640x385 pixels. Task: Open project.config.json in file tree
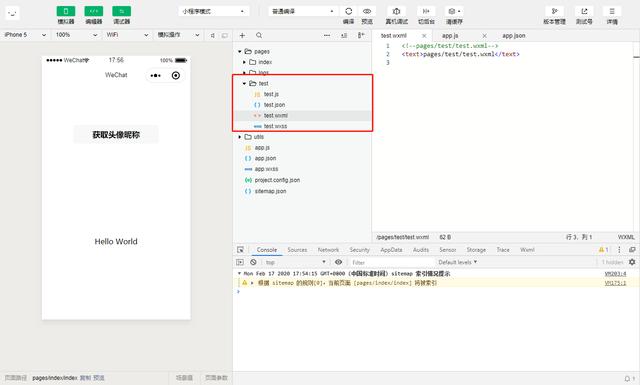(277, 180)
